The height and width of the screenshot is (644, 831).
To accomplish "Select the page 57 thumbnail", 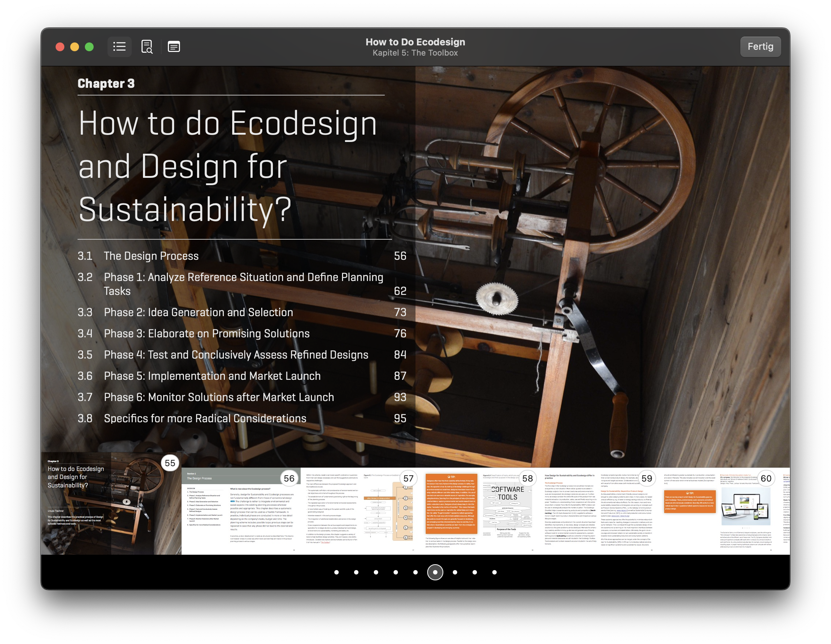I will click(x=360, y=511).
